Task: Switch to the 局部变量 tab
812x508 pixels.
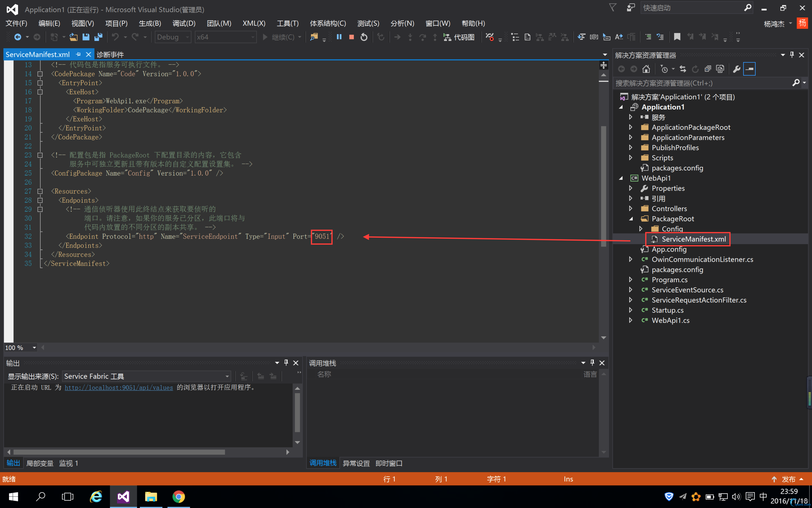Action: coord(40,463)
